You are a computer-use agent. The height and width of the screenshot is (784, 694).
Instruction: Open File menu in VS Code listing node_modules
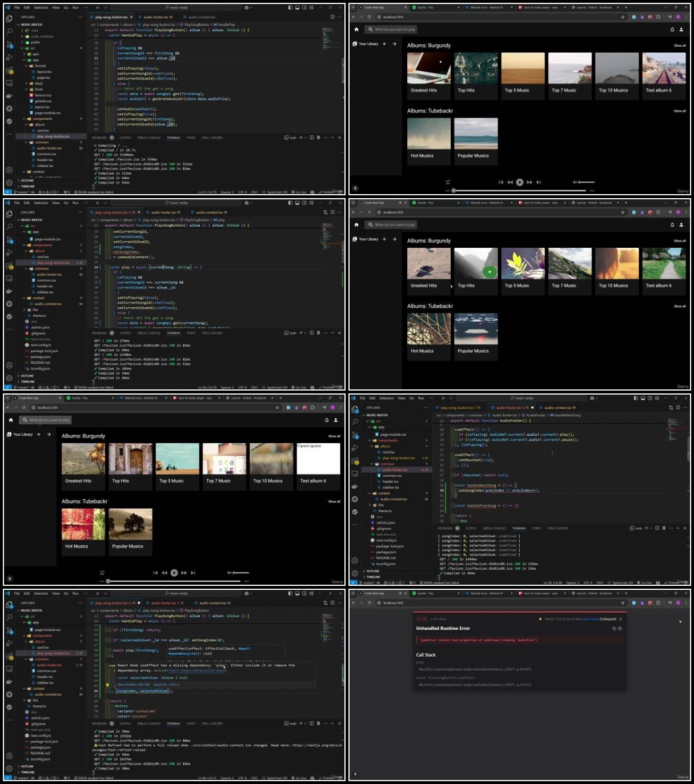[17, 7]
